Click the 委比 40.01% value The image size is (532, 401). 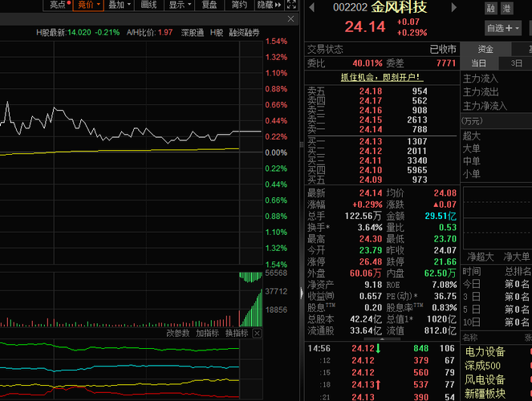pyautogui.click(x=368, y=63)
